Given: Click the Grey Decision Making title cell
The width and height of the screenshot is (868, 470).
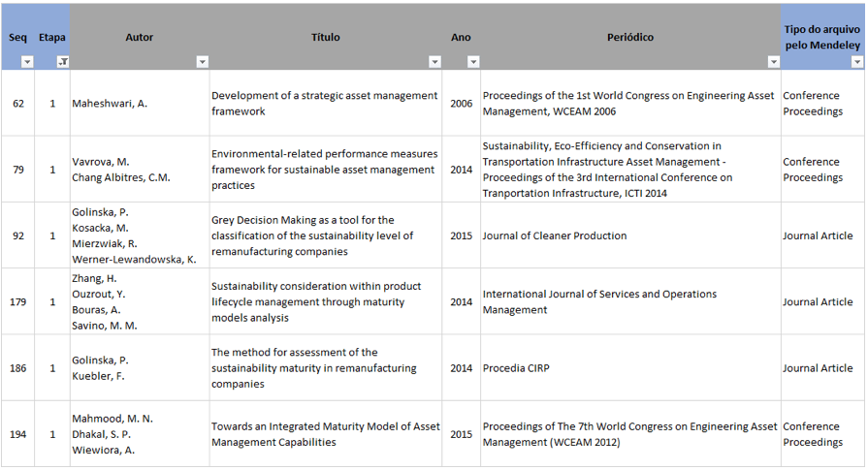Looking at the screenshot, I should tap(326, 235).
